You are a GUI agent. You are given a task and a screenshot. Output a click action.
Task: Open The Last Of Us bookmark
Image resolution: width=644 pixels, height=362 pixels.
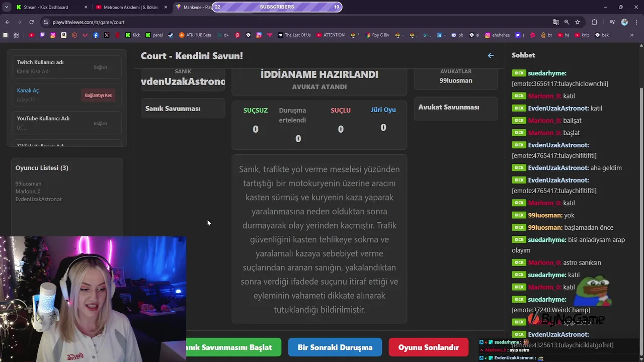[294, 35]
